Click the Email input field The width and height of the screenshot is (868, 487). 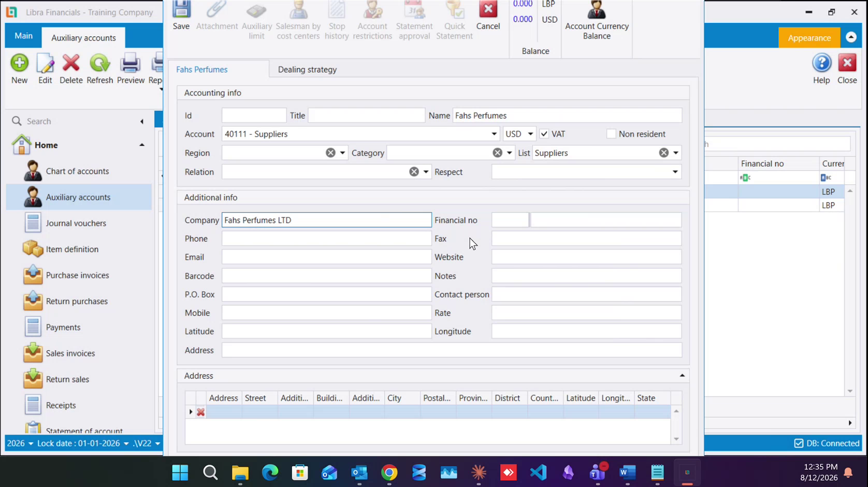click(x=327, y=257)
